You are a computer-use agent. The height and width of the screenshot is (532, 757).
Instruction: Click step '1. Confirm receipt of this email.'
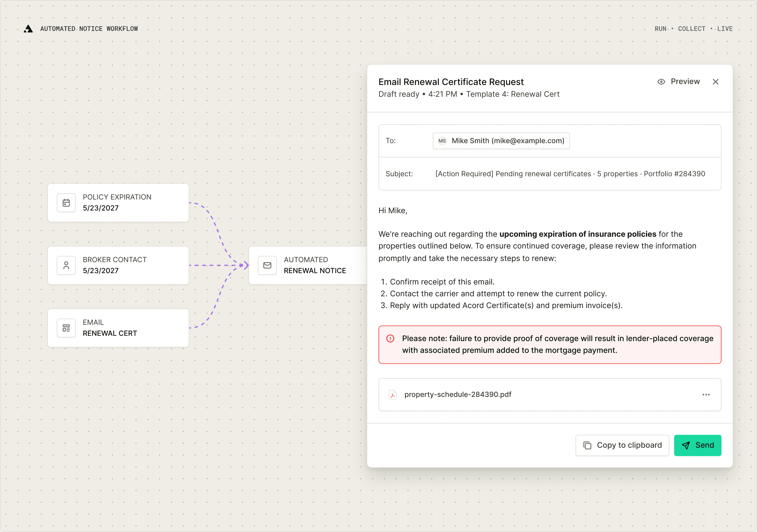437,282
